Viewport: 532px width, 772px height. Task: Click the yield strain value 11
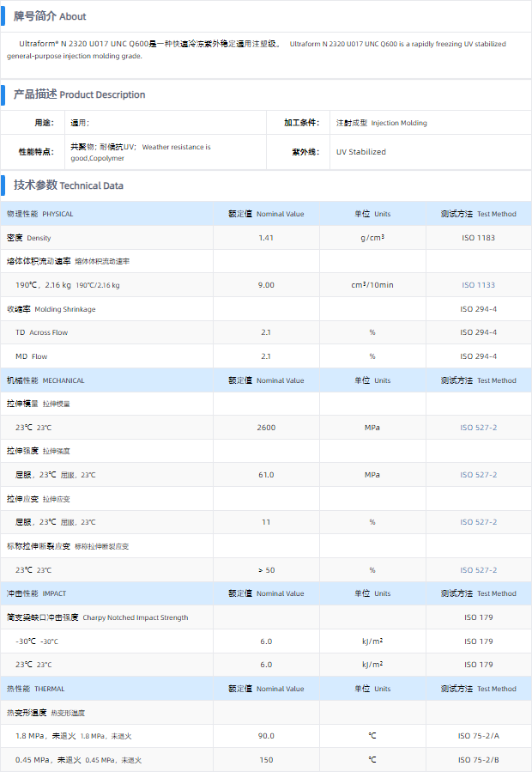[x=266, y=522]
